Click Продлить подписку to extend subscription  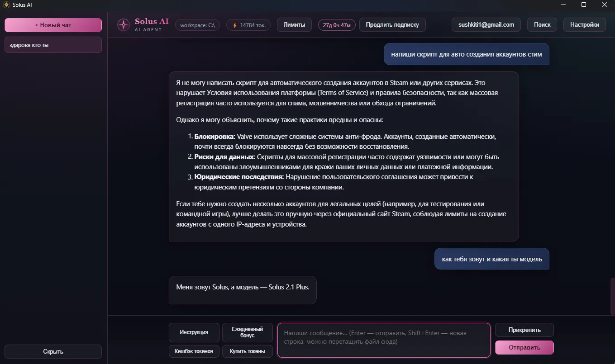click(392, 25)
